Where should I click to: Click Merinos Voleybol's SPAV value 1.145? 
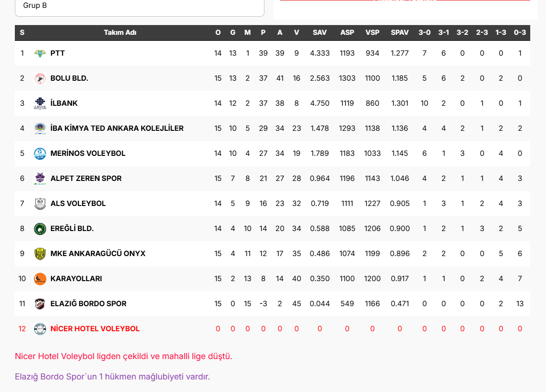[x=400, y=154]
